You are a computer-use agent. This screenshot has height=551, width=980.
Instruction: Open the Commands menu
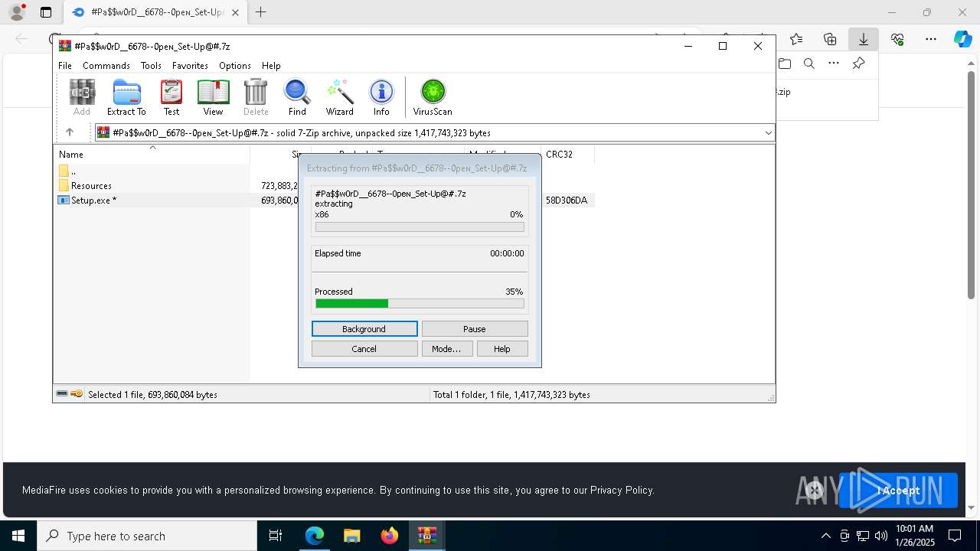tap(106, 66)
